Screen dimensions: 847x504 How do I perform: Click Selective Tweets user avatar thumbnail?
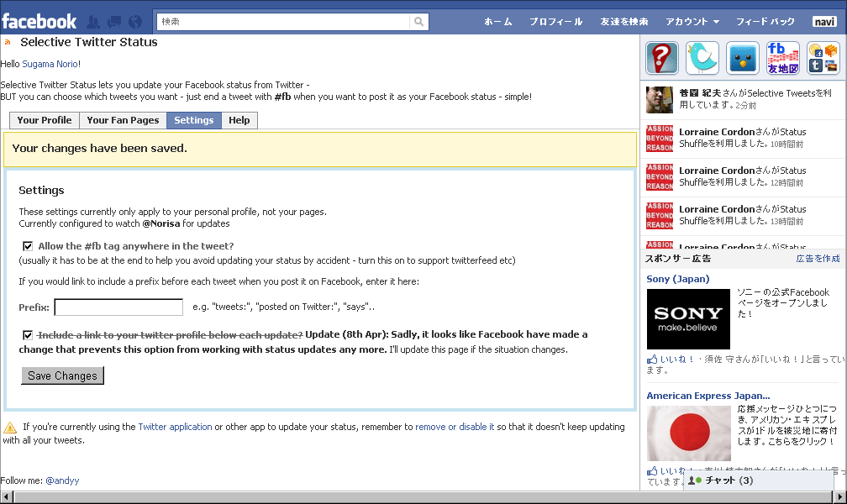click(x=660, y=99)
